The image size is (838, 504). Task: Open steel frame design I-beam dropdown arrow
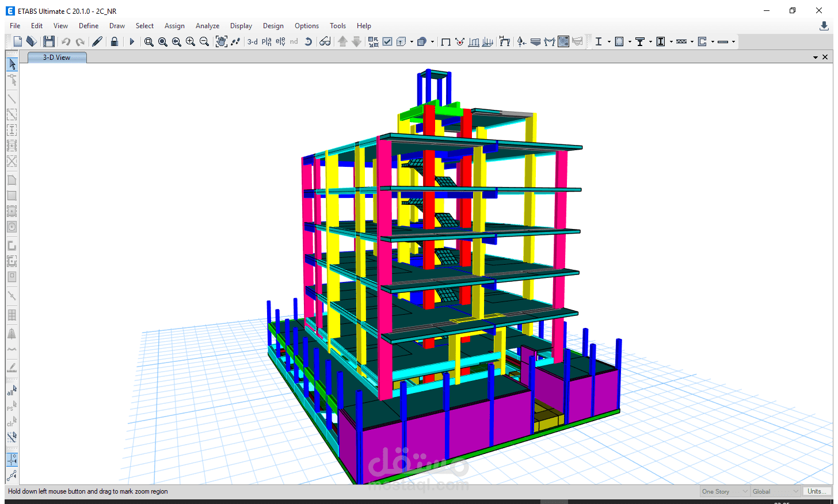609,41
